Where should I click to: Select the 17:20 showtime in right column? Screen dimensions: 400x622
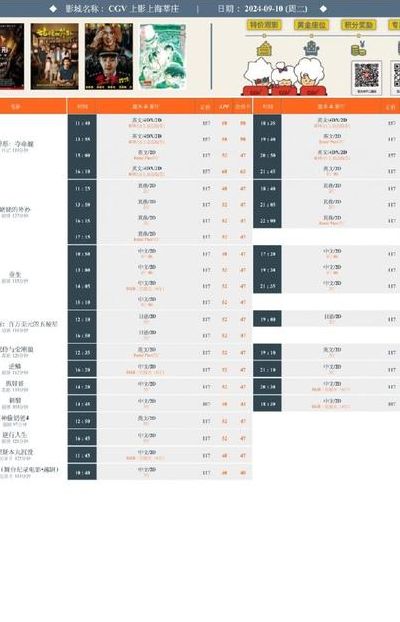click(x=268, y=253)
